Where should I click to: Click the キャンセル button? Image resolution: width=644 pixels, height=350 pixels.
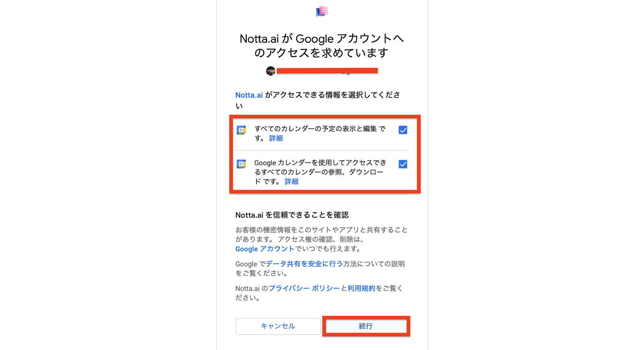pos(278,326)
